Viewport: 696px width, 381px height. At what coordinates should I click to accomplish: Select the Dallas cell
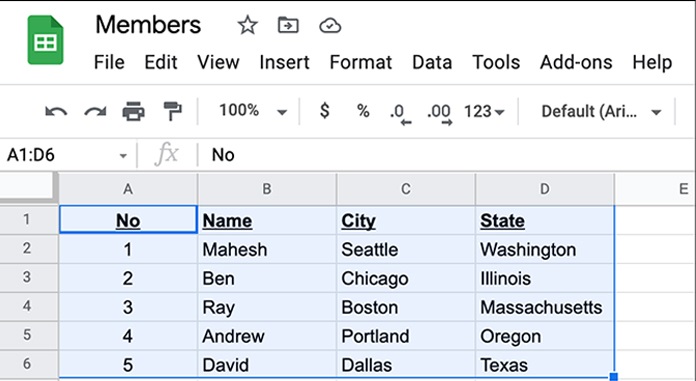point(406,365)
